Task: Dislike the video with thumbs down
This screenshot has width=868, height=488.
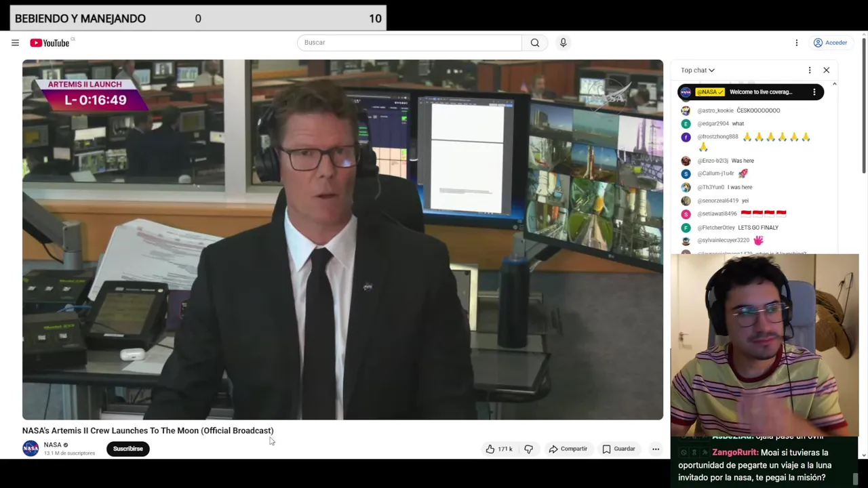Action: [x=529, y=449]
